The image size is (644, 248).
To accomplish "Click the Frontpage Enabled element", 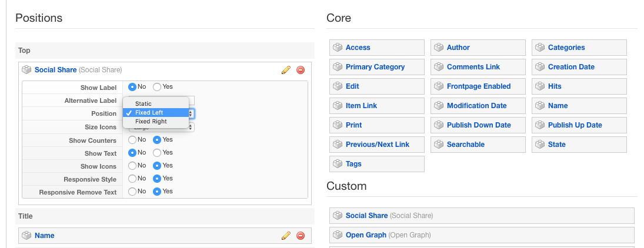I will (478, 86).
